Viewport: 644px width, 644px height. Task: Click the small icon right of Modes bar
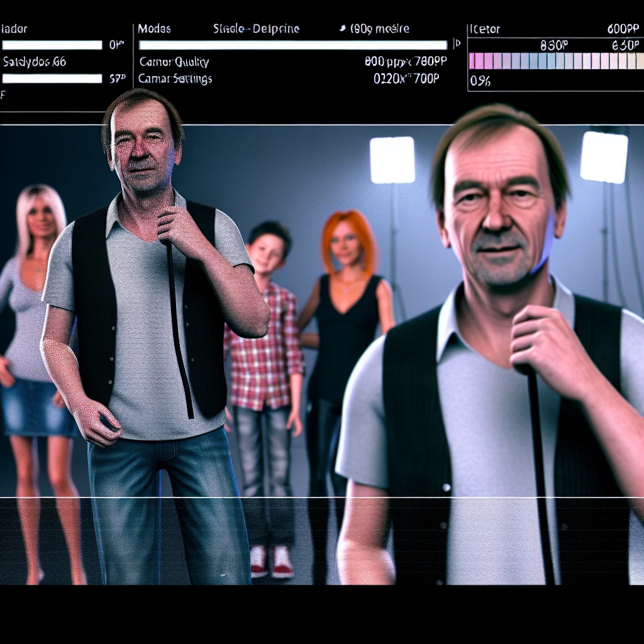pyautogui.click(x=457, y=45)
